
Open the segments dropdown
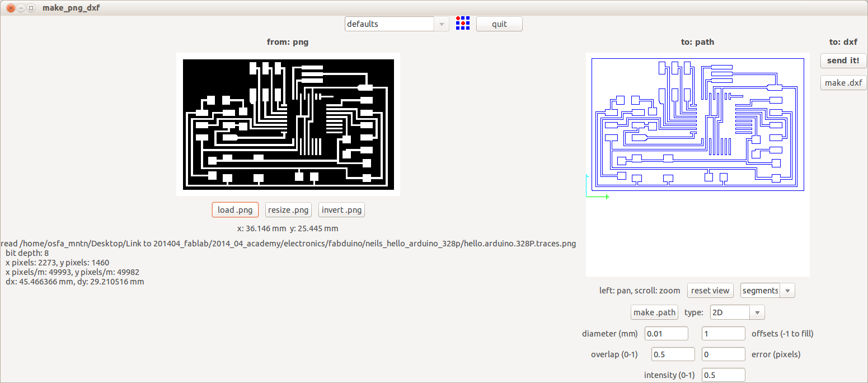tap(767, 291)
